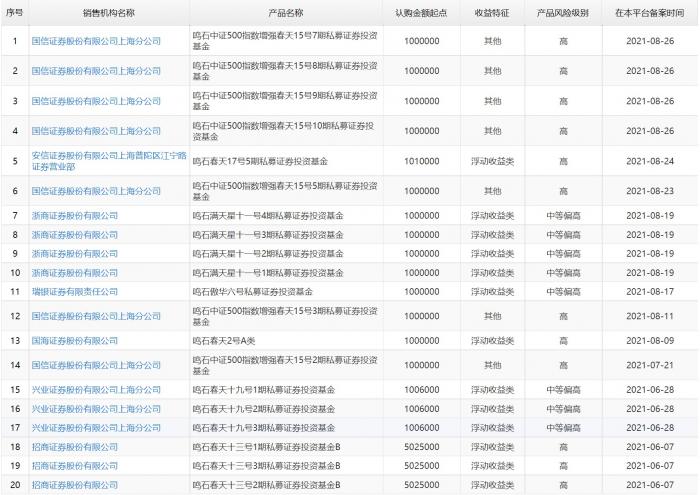Click the date 2021-08-11

pyautogui.click(x=650, y=316)
